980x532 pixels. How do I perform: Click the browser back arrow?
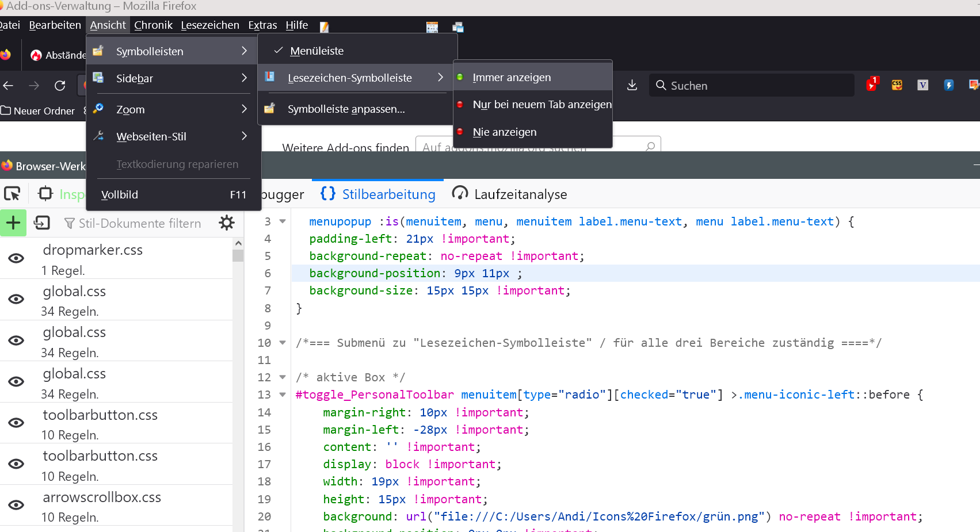pos(9,86)
